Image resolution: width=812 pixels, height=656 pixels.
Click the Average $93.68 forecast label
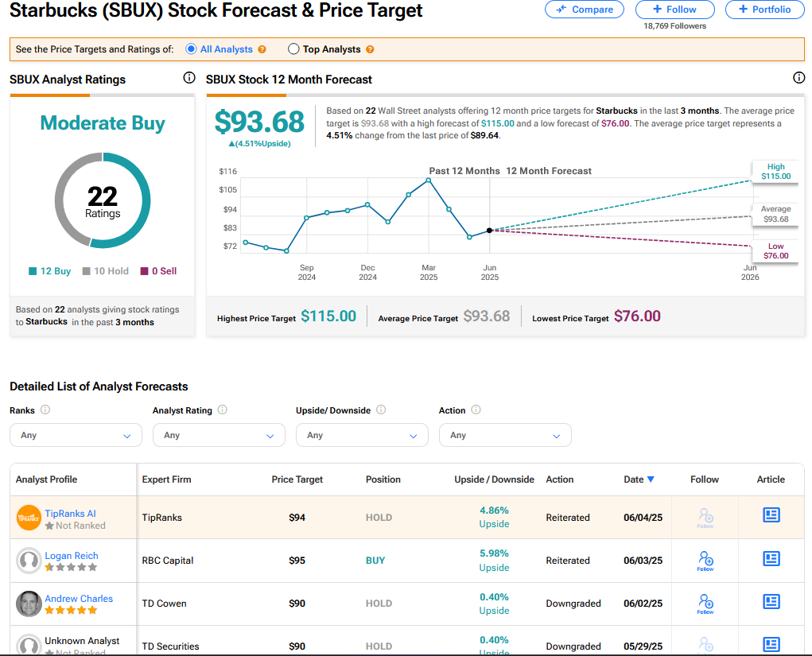[x=775, y=214]
